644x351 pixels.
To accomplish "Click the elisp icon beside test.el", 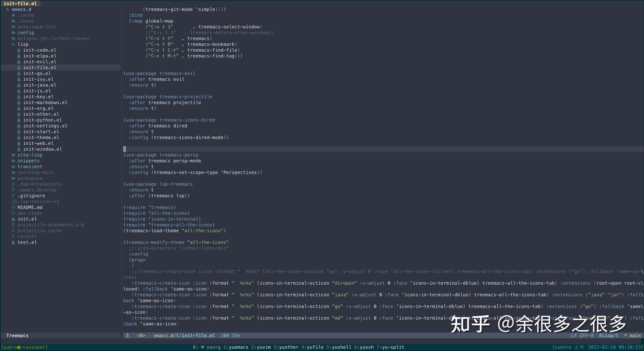I will 13,242.
